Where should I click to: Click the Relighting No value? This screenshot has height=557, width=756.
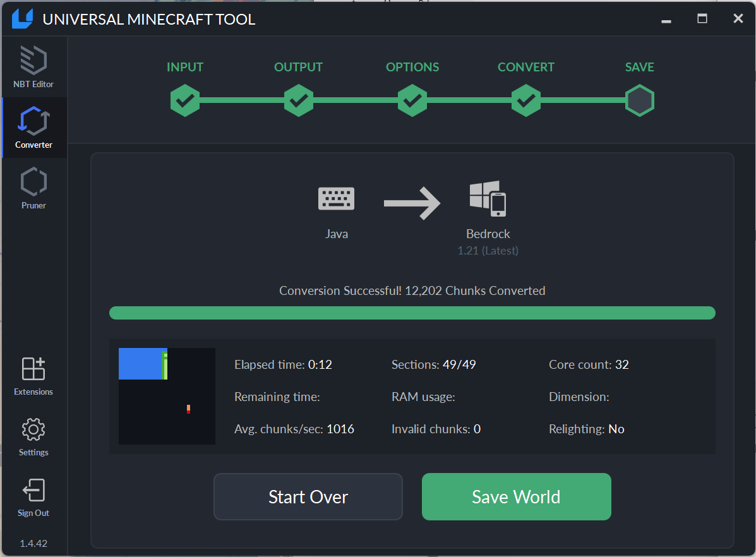click(616, 429)
